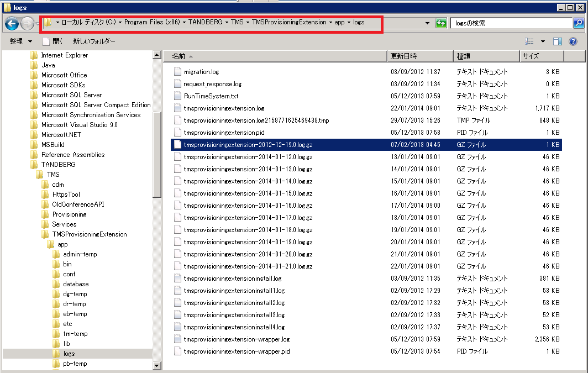This screenshot has width=588, height=373.
Task: Toggle the preview pane icon
Action: click(x=558, y=41)
